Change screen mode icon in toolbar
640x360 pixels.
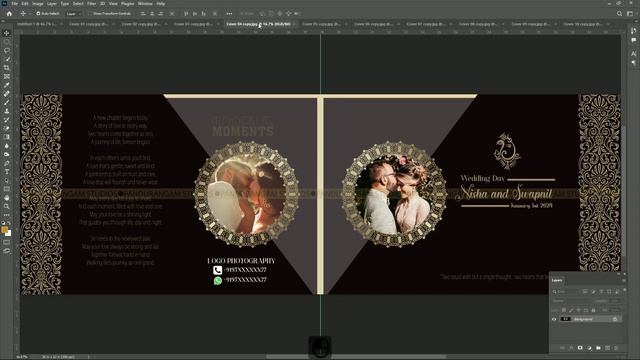click(7, 251)
